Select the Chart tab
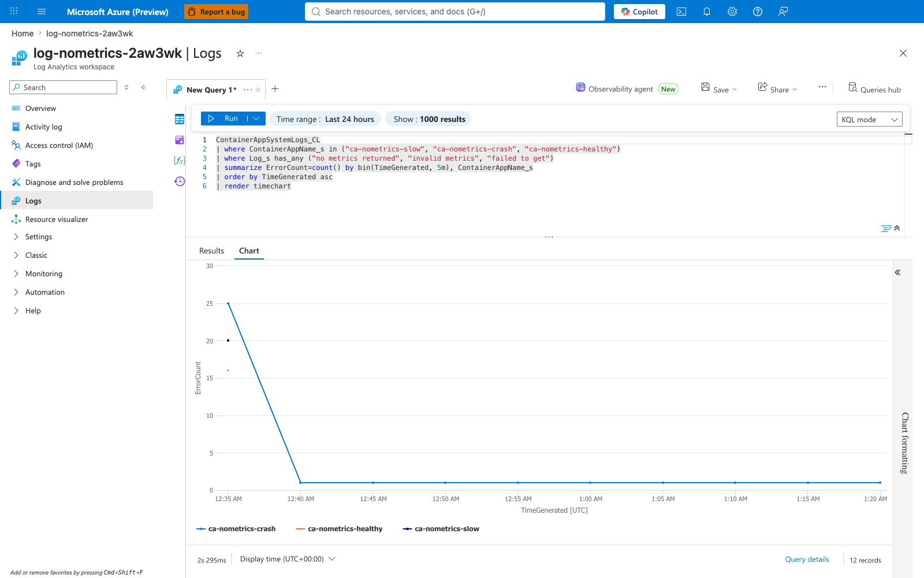The height and width of the screenshot is (578, 924). (249, 251)
